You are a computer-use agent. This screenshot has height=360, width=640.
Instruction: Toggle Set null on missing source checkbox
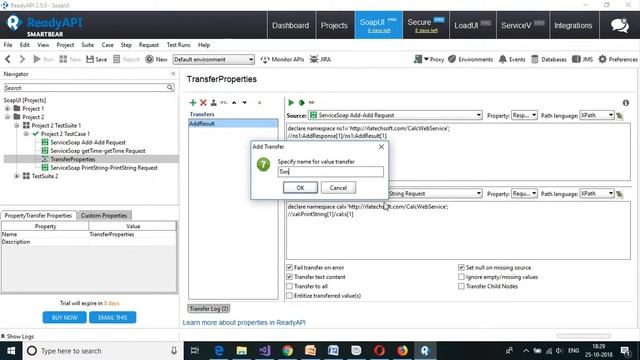[x=461, y=267]
